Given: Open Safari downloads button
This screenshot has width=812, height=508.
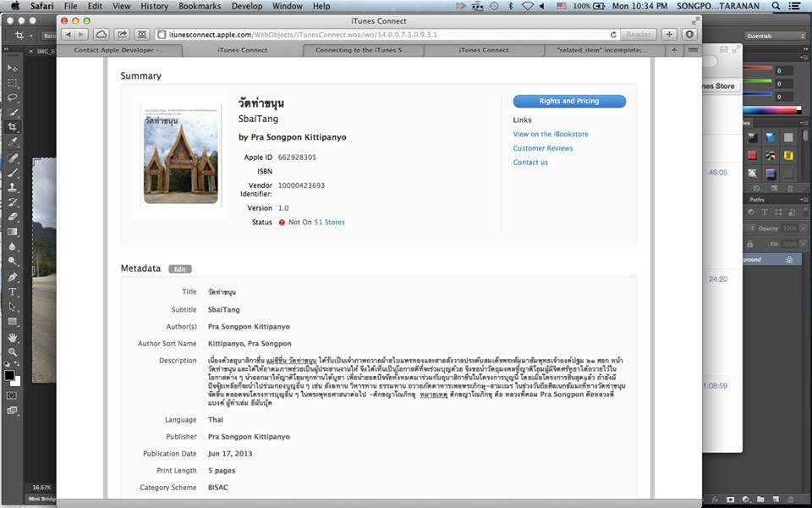Looking at the screenshot, I should click(689, 35).
